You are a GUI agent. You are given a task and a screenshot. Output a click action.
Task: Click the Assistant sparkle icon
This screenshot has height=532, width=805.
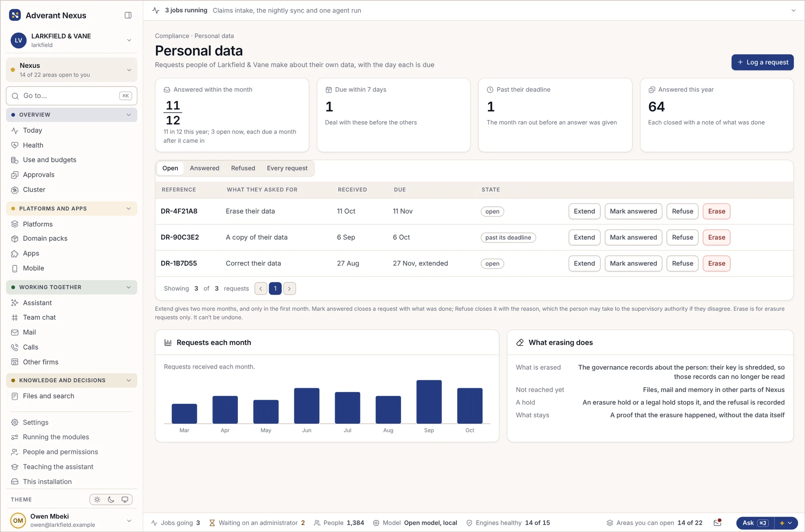(15, 303)
